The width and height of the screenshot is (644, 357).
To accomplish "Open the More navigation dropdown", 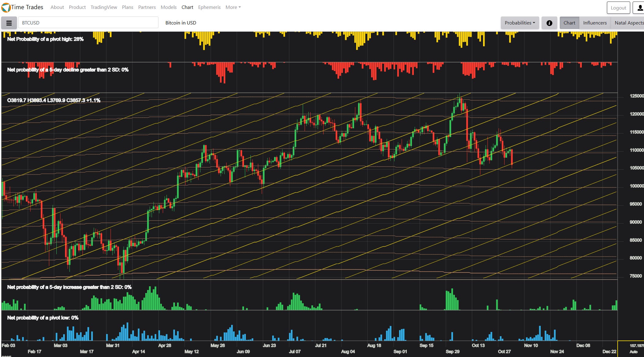I will click(x=233, y=7).
